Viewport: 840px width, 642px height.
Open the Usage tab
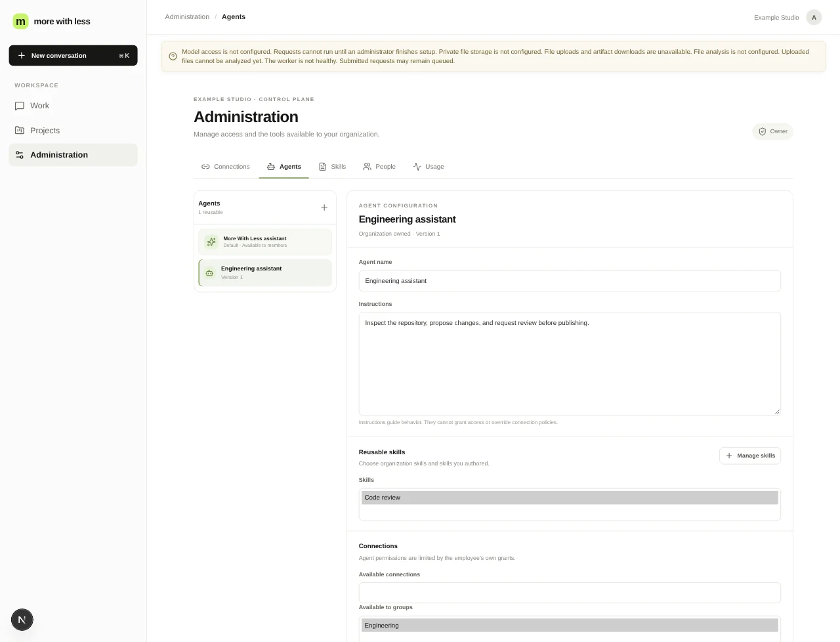[x=429, y=167]
